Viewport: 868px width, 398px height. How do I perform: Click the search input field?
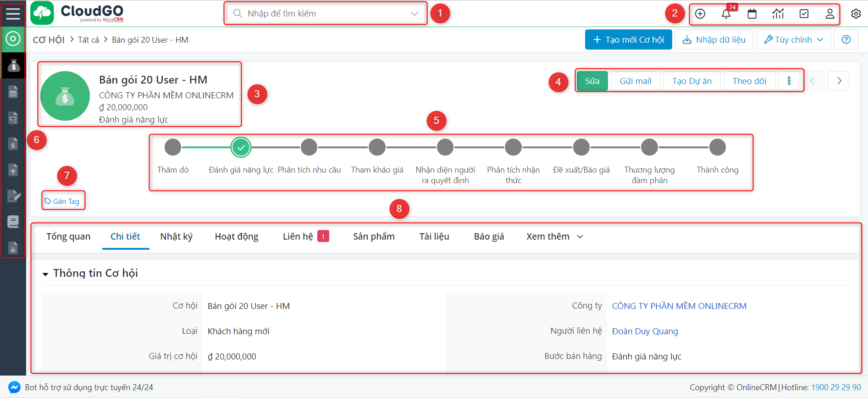(326, 13)
